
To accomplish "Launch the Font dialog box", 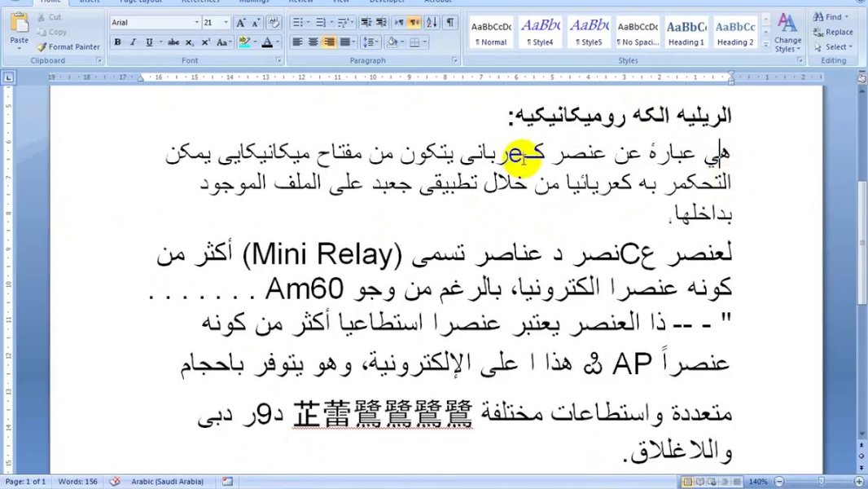I will 278,59.
